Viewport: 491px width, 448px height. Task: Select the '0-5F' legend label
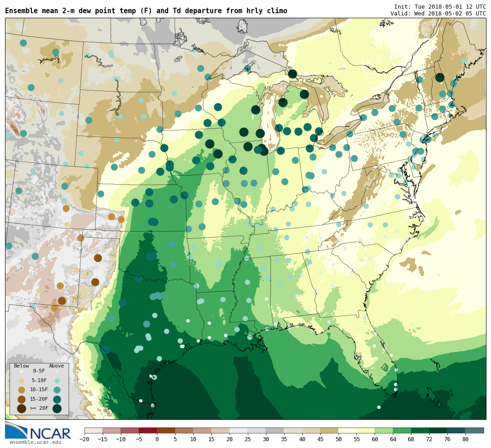(39, 371)
